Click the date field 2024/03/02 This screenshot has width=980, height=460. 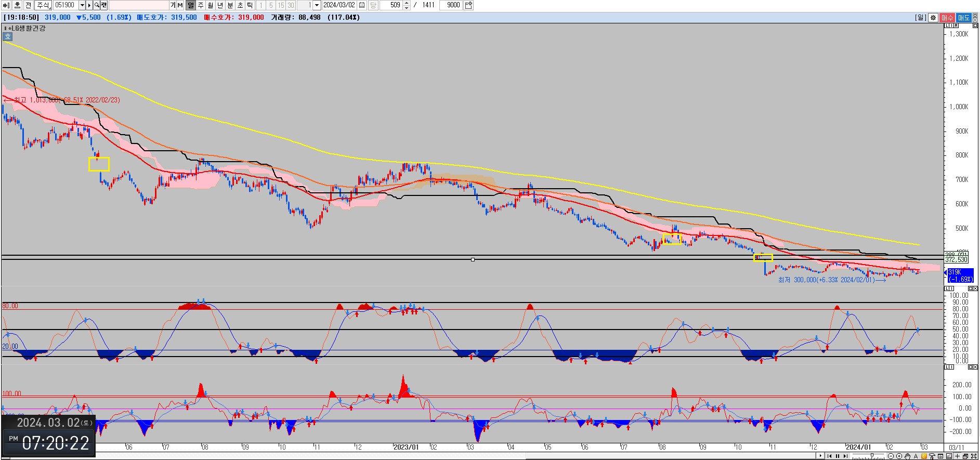coord(339,5)
